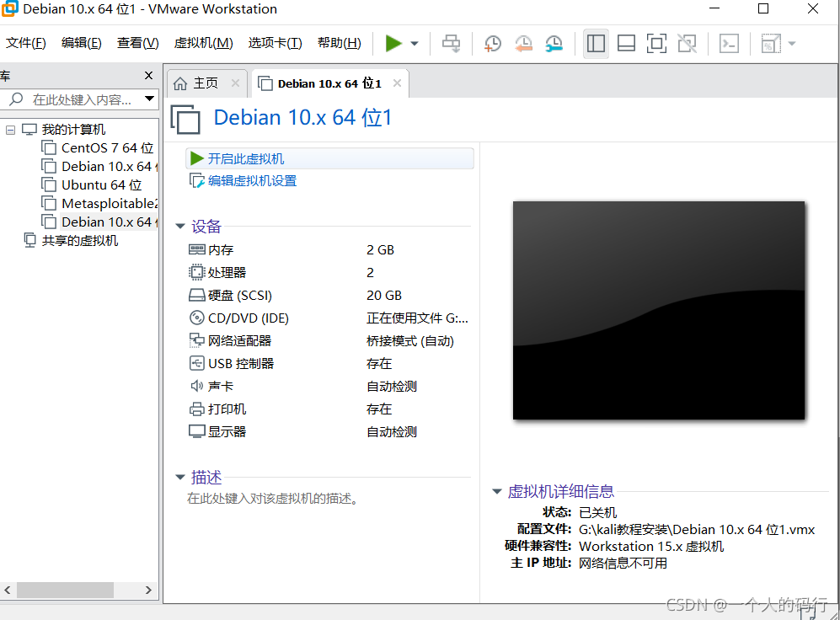Open the 虚拟机(M) menu
Screen dimensions: 840x620
tap(204, 43)
